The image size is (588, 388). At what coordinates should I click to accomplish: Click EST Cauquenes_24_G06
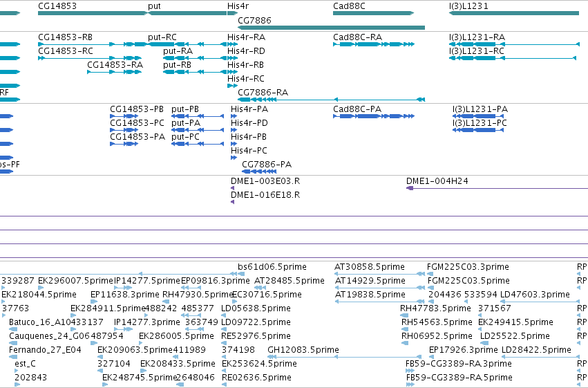[x=12, y=343]
